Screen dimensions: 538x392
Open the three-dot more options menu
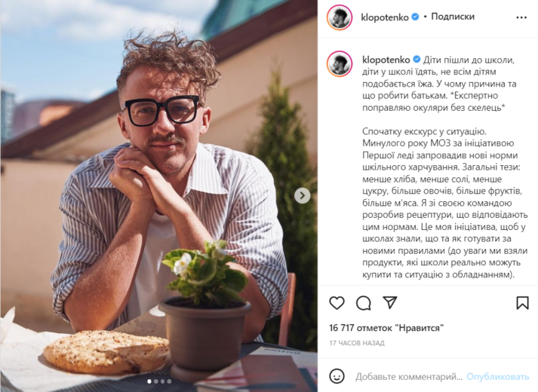(521, 17)
